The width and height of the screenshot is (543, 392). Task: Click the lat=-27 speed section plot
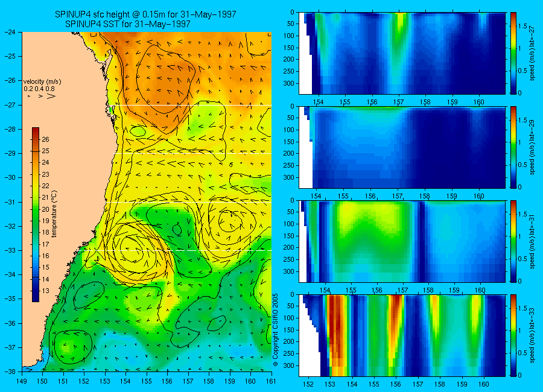402,53
